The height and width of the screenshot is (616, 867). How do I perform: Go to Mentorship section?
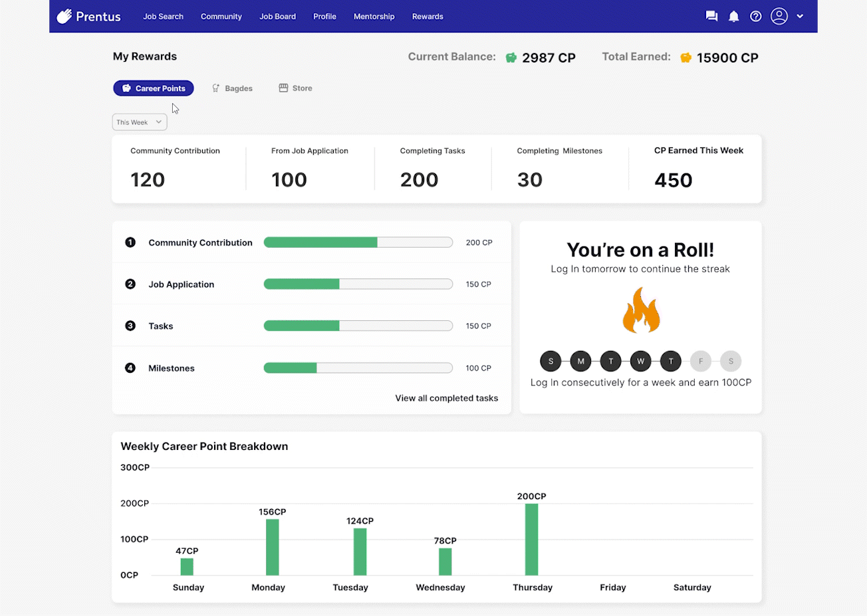[x=374, y=17]
